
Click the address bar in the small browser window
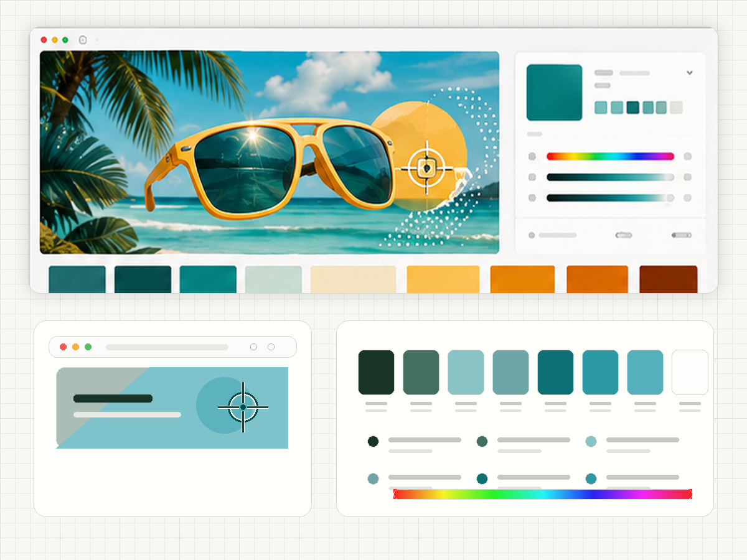pyautogui.click(x=167, y=347)
